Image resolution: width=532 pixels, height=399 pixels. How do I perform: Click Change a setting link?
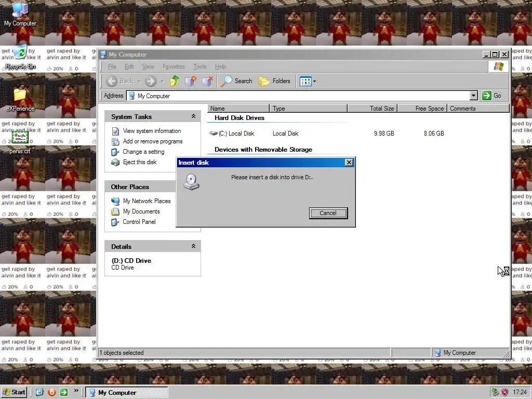click(143, 152)
